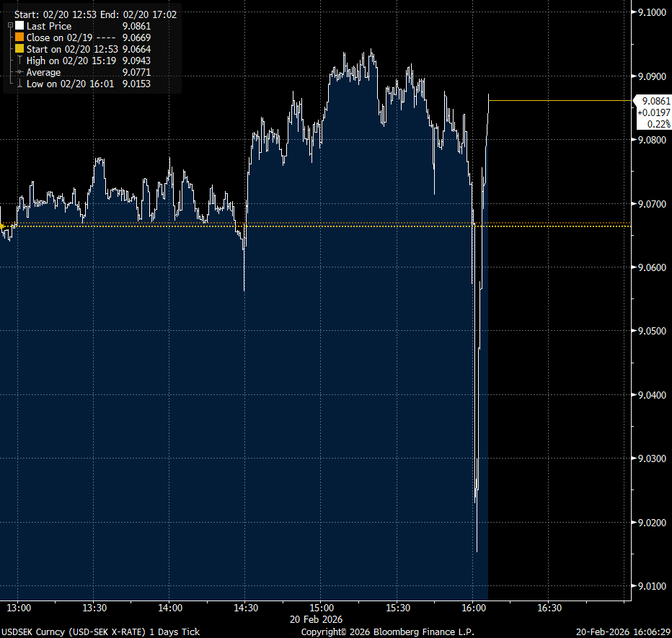The width and height of the screenshot is (672, 638).
Task: Click the 9.0669 close value in legend
Action: point(136,37)
